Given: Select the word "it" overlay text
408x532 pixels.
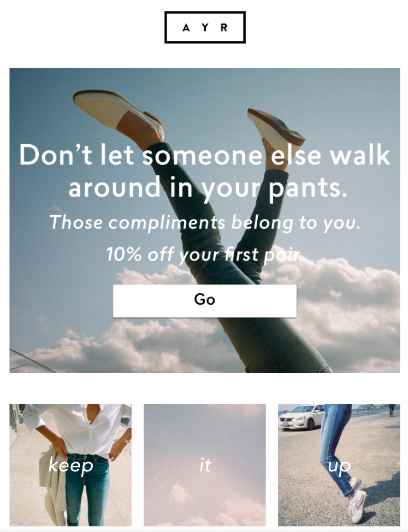Looking at the screenshot, I should 205,465.
